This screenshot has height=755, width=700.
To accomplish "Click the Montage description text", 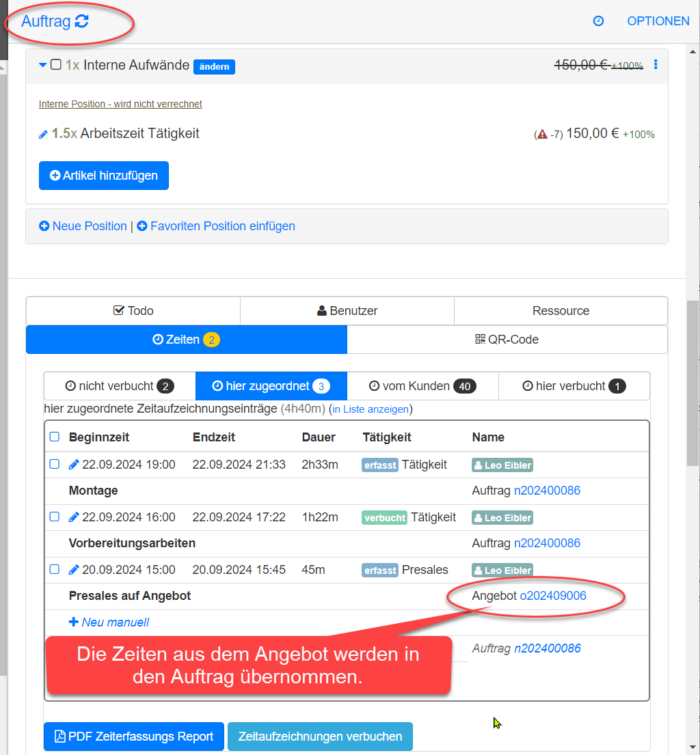I will click(x=94, y=491).
